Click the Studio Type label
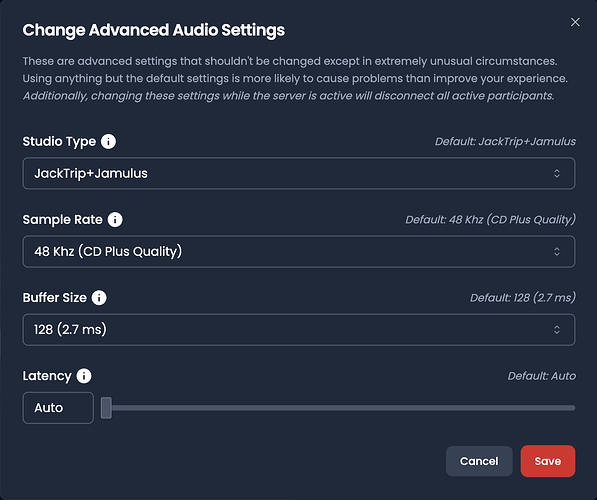The height and width of the screenshot is (500, 597). (x=59, y=142)
